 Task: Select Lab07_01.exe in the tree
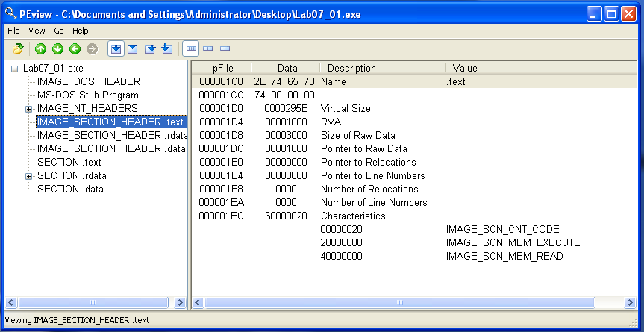(x=54, y=68)
